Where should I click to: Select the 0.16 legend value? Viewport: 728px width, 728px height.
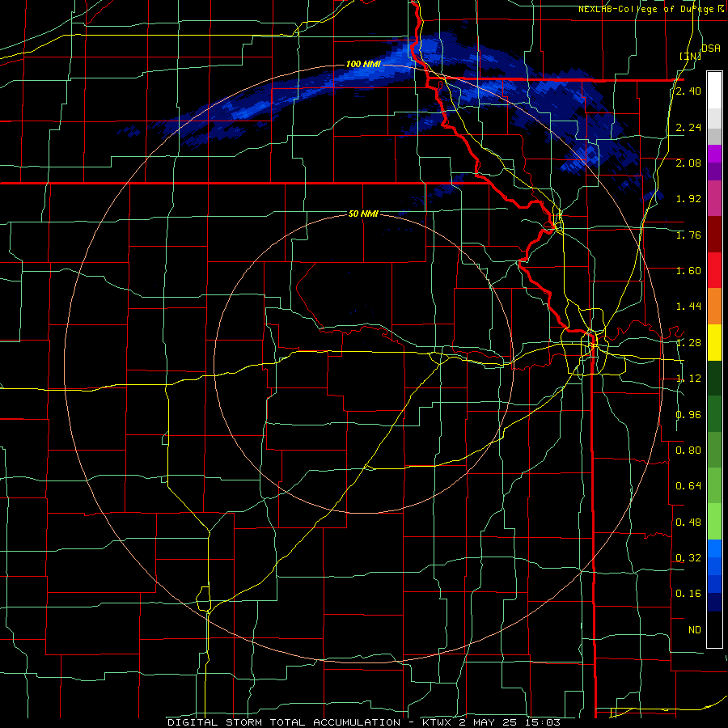point(688,594)
